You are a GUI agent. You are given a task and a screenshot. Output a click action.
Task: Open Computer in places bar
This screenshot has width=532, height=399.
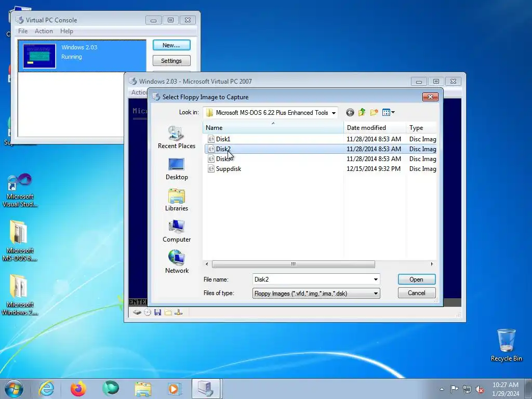pos(177,231)
